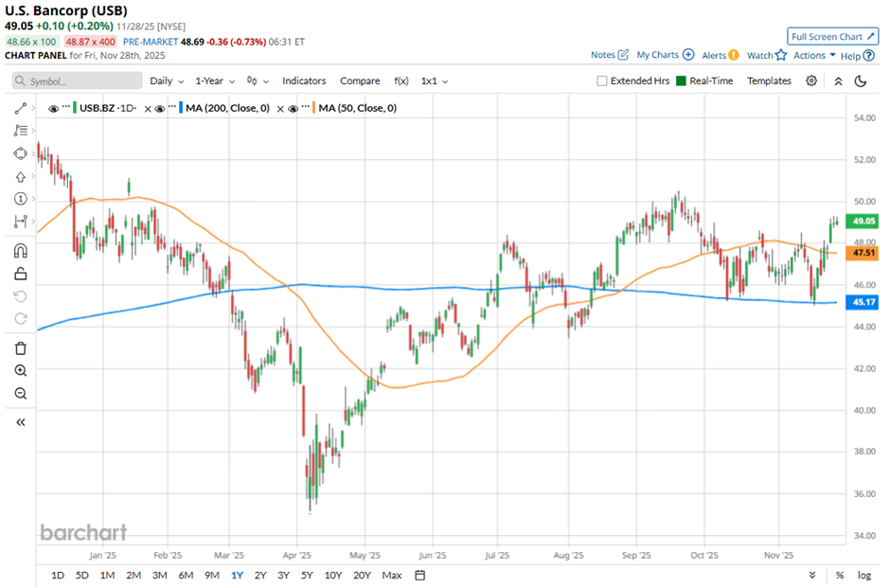Image resolution: width=890 pixels, height=588 pixels.
Task: Select the trend line drawing tool
Action: click(20, 108)
